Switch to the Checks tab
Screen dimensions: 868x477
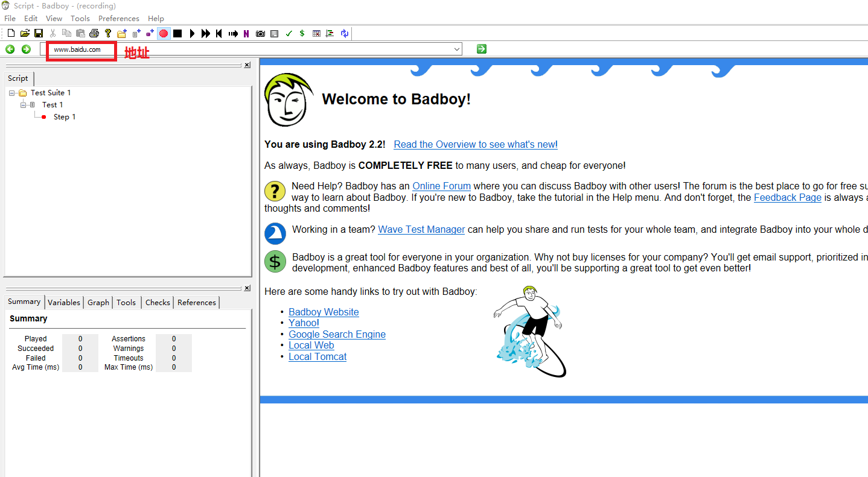click(x=158, y=303)
